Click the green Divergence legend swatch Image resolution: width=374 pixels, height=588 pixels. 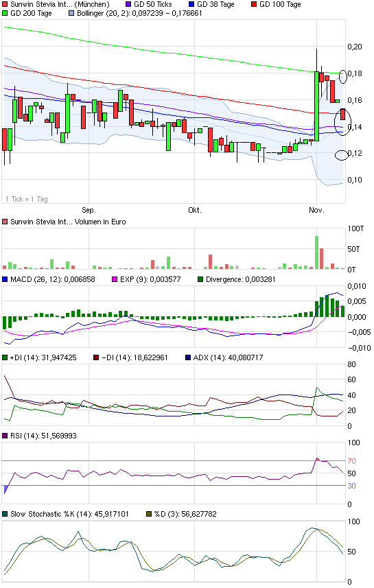200,280
